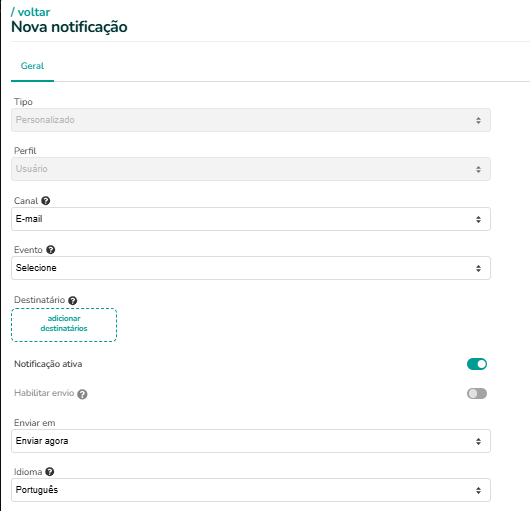Toggle off the Notificação ativa switch
This screenshot has height=511, width=530.
click(x=477, y=364)
